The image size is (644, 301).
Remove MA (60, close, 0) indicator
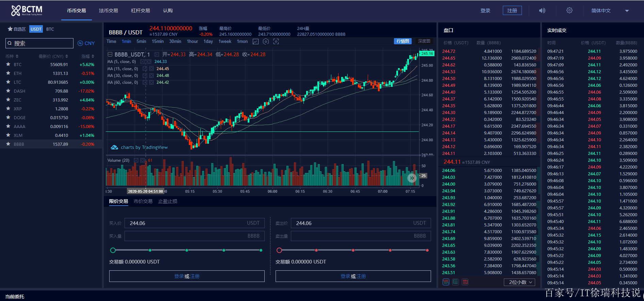tap(151, 82)
